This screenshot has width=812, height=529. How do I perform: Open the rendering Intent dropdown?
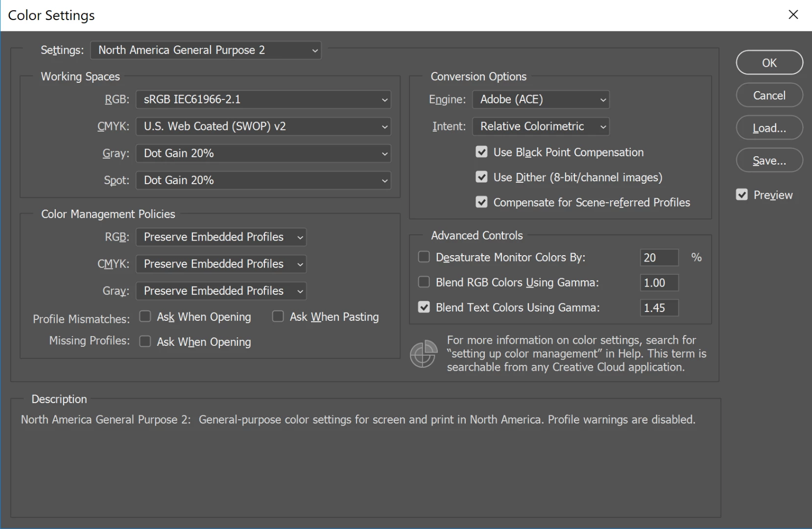541,126
